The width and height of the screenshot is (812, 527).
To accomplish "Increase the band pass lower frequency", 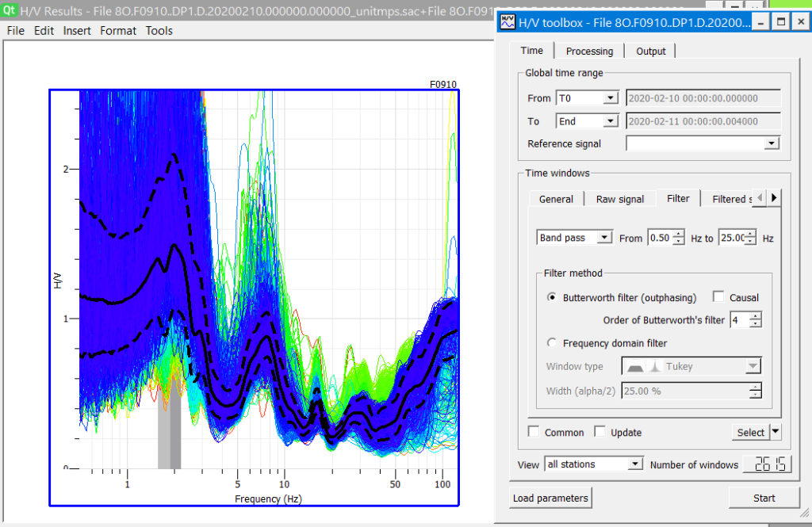I will click(679, 234).
